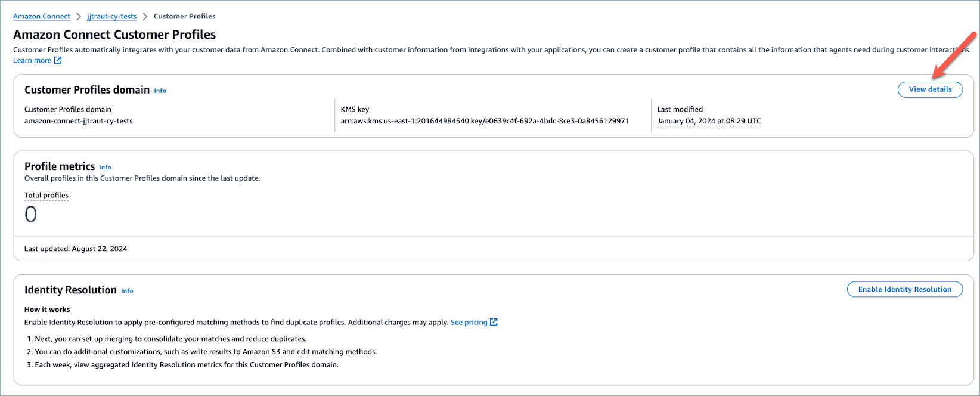This screenshot has height=396, width=980.
Task: Navigate to jjtraut-cy-tests instance breadcrumb
Action: 111,16
